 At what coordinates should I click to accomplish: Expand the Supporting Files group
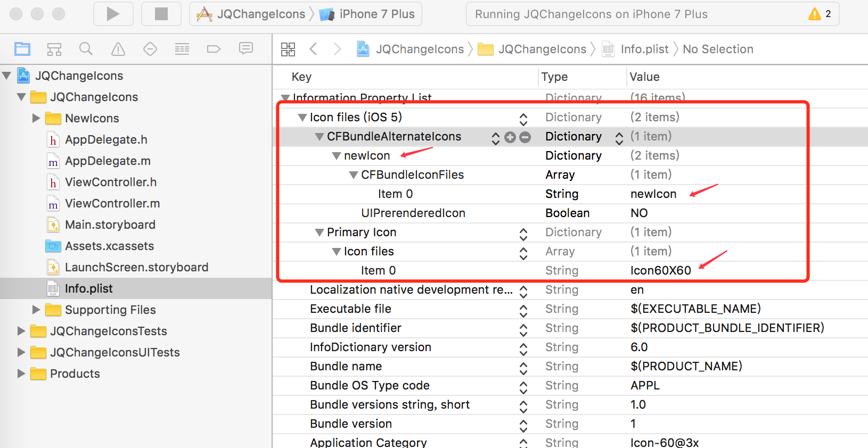pyautogui.click(x=36, y=310)
